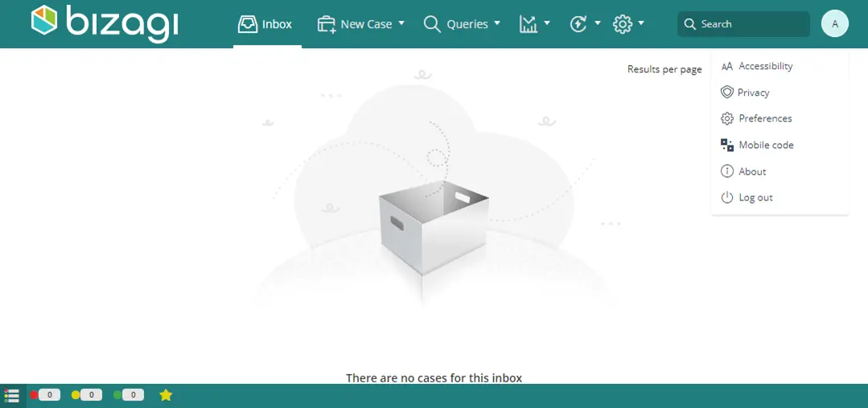Click the New Case briefcase icon
The image size is (868, 408).
(x=327, y=24)
